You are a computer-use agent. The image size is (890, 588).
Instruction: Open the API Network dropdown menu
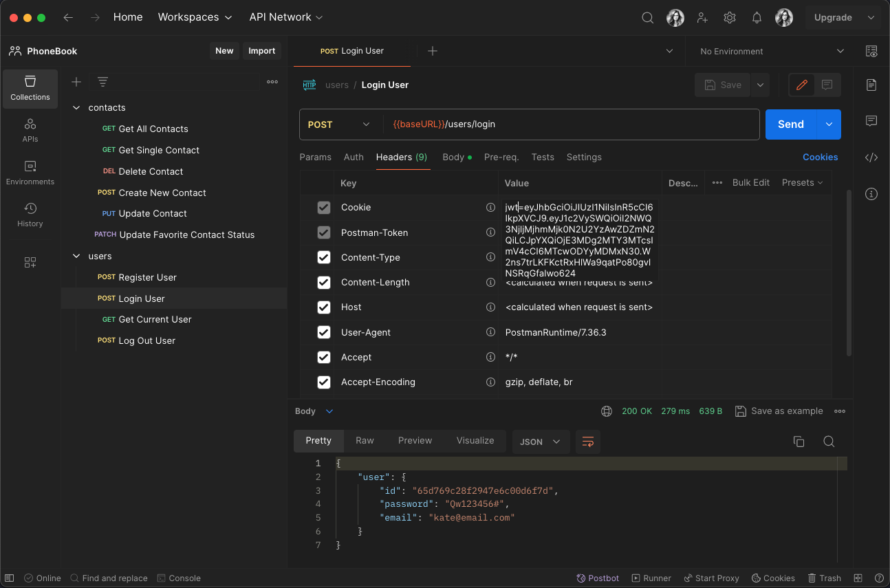coord(286,17)
